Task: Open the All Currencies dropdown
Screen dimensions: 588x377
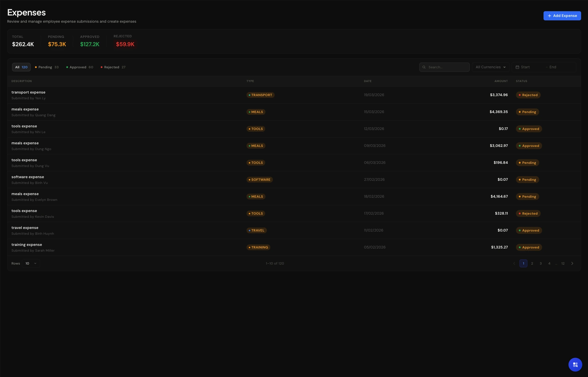Action: click(x=490, y=67)
